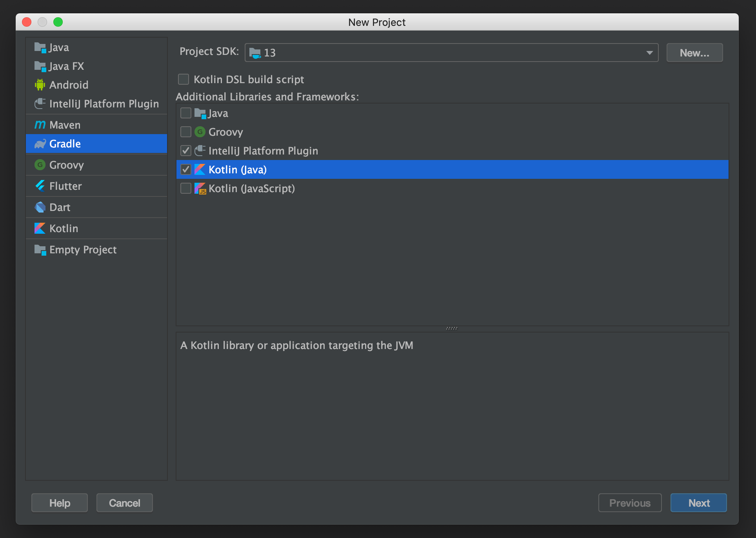Click the Groovy icon in project types

pyautogui.click(x=40, y=165)
